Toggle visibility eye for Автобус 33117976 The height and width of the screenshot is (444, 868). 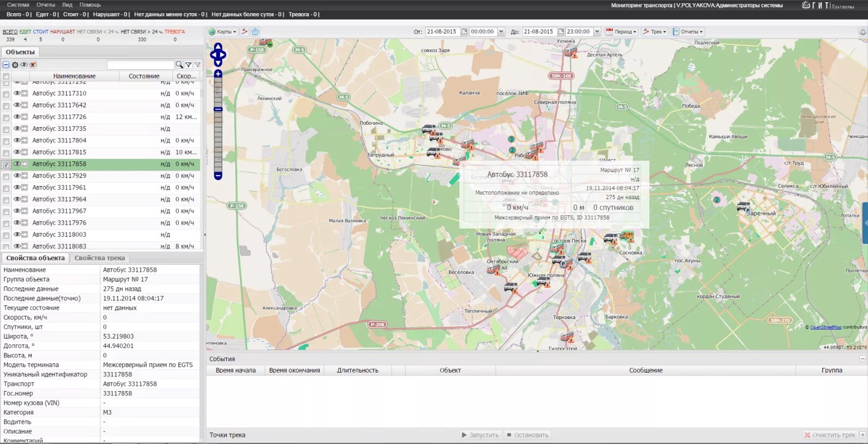(17, 223)
